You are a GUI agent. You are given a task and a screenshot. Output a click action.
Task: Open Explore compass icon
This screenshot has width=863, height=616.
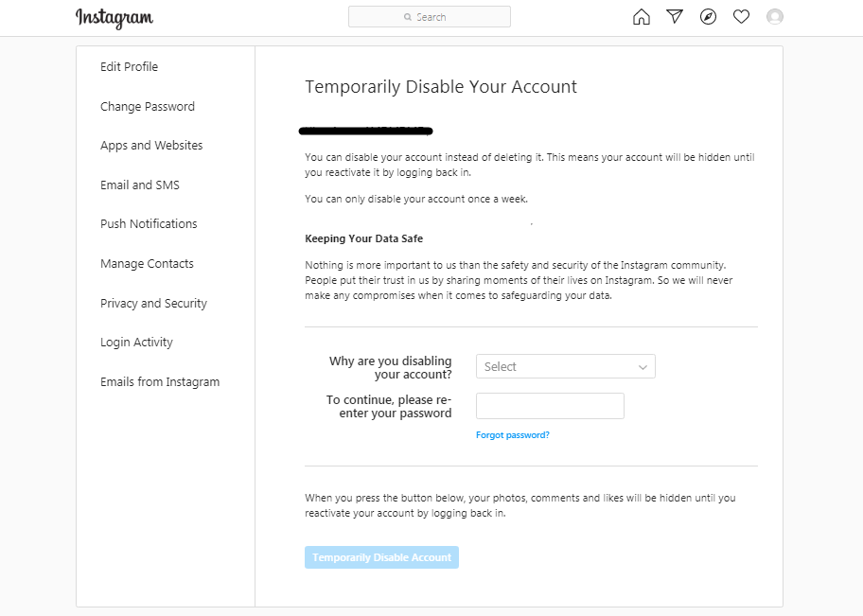(x=709, y=17)
